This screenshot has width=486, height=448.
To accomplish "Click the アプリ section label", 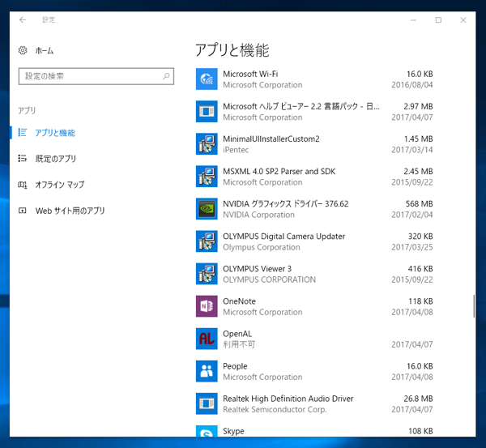I will point(27,111).
